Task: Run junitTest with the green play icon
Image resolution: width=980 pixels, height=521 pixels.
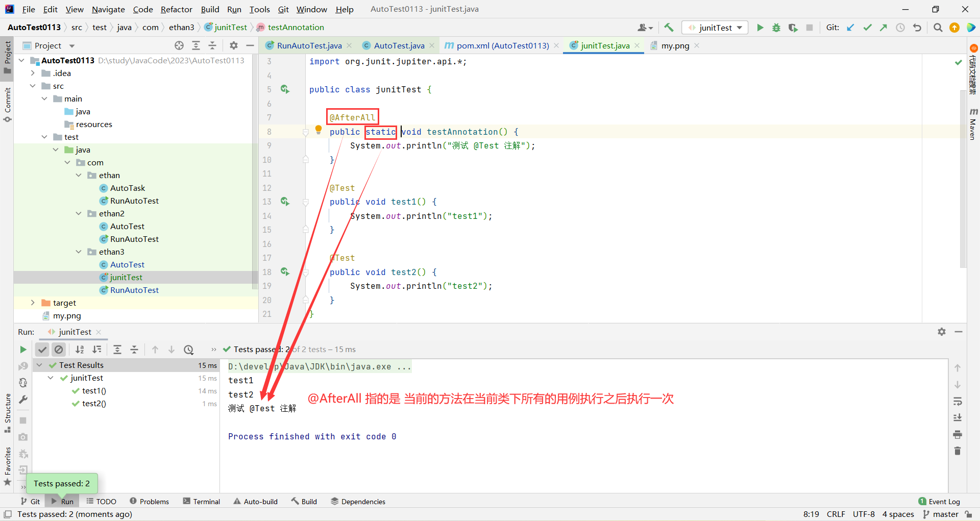Action: 760,28
